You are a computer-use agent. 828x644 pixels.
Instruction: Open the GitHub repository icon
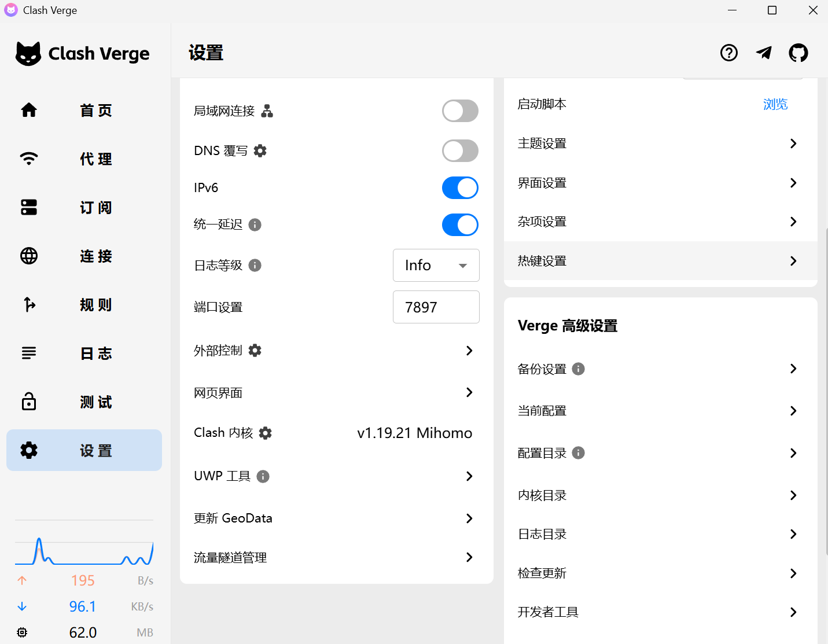pos(798,53)
